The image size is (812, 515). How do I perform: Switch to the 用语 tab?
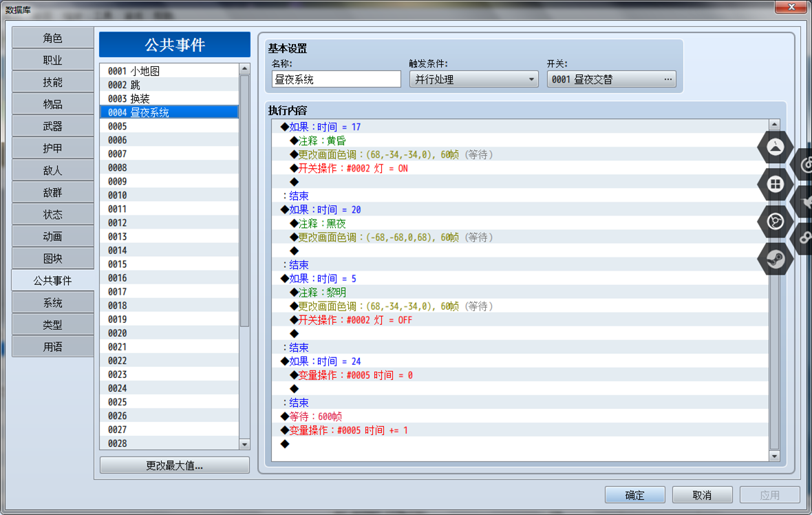click(x=52, y=346)
